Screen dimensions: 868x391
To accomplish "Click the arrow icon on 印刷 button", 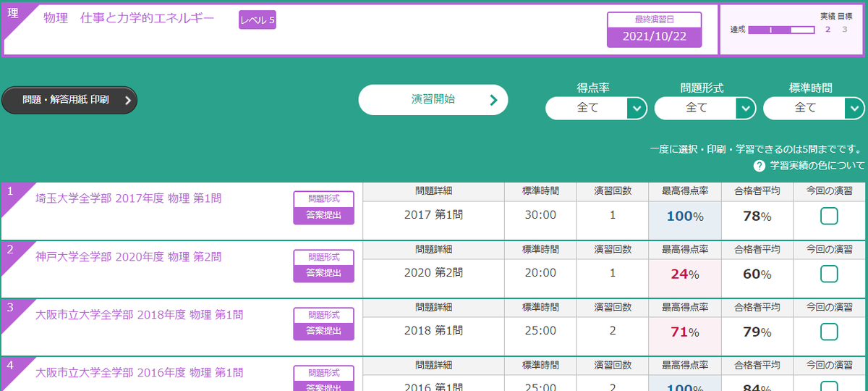I will [127, 101].
